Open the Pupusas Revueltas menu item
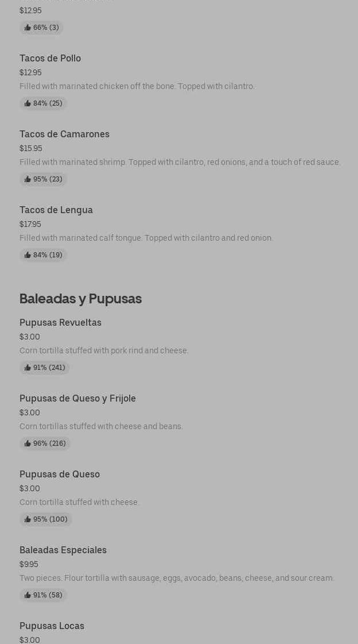The image size is (358, 644). (x=60, y=322)
